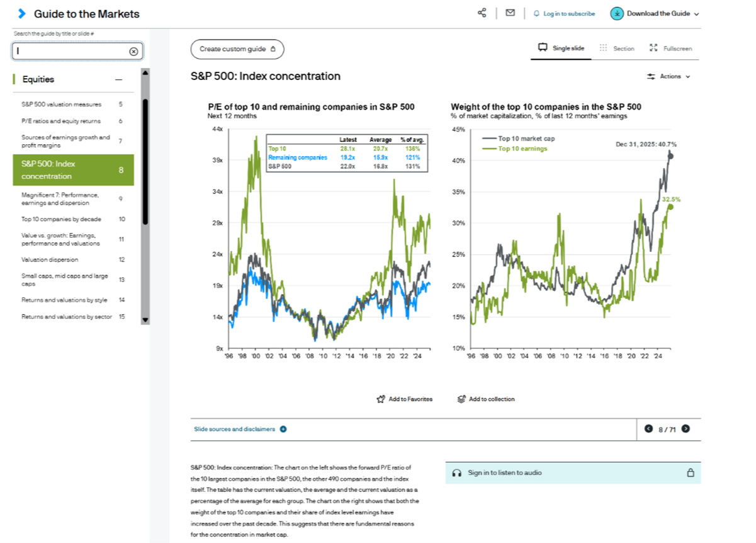Screen dimensions: 756x543
Task: Click Sign in to listen to audio
Action: click(504, 472)
